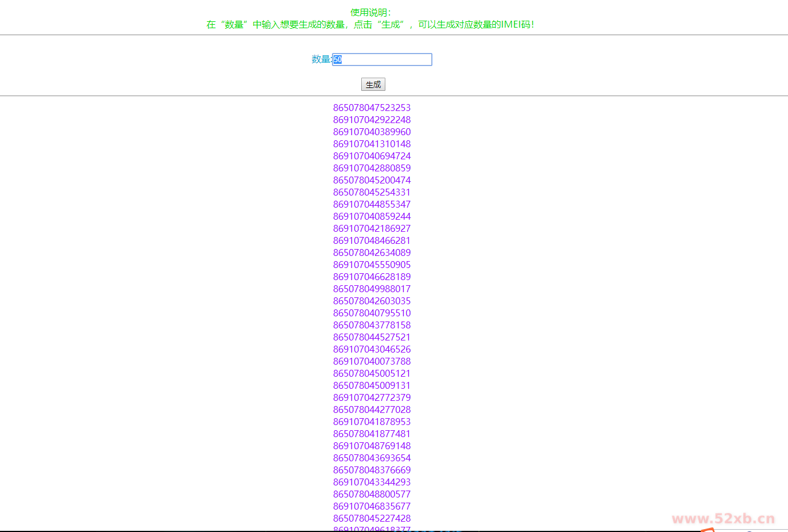The image size is (788, 532).
Task: Select IMEI number 869107043046526
Action: coord(372,349)
